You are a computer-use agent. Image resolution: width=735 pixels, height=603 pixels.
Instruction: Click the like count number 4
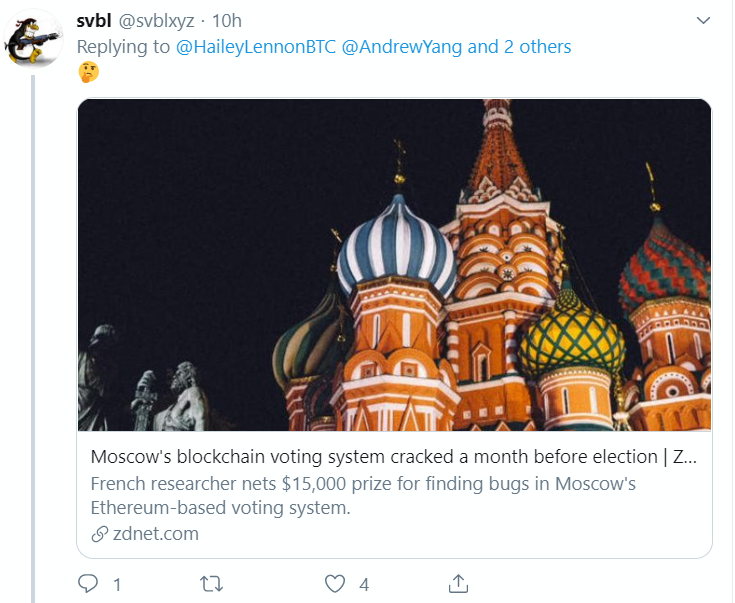tap(364, 585)
